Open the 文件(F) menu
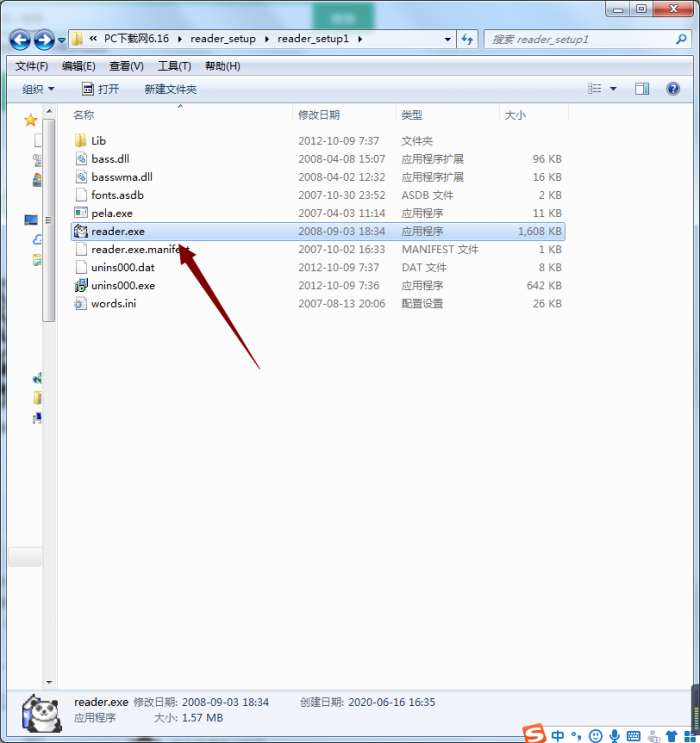 31,66
